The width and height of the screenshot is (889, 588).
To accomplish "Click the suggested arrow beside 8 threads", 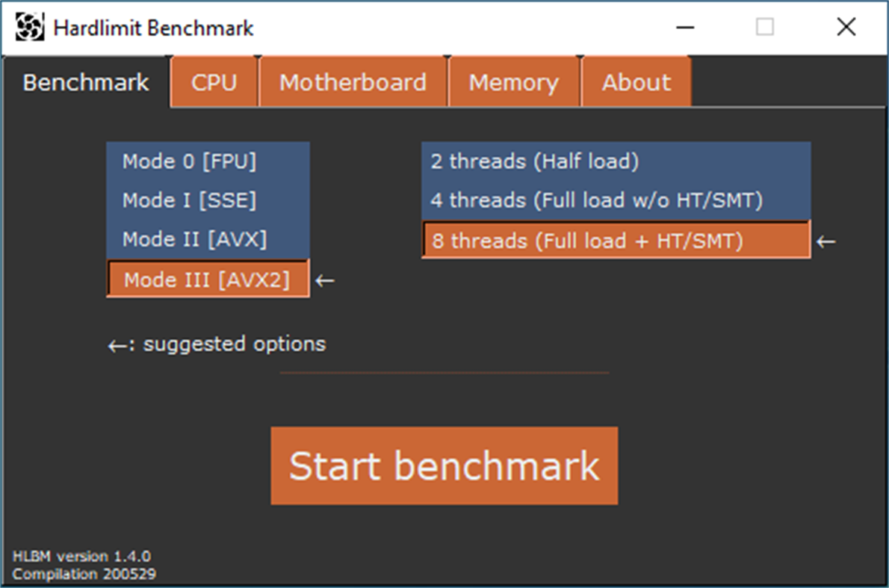I will [x=825, y=241].
